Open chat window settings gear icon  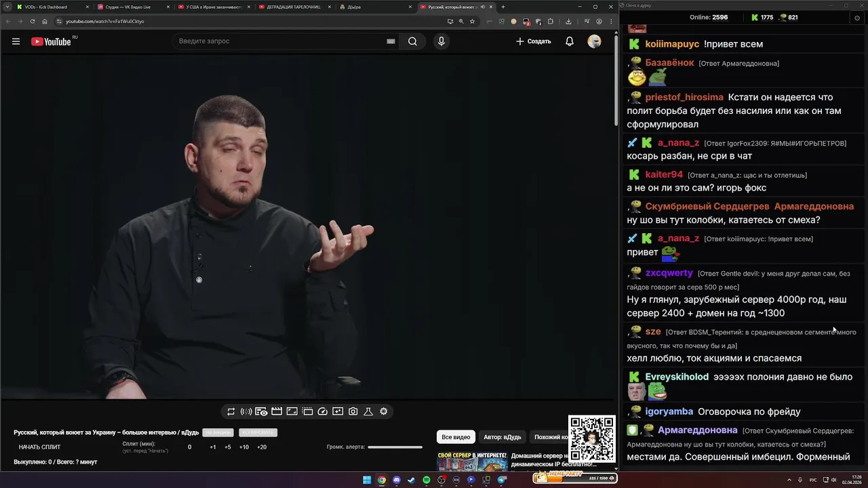click(857, 18)
